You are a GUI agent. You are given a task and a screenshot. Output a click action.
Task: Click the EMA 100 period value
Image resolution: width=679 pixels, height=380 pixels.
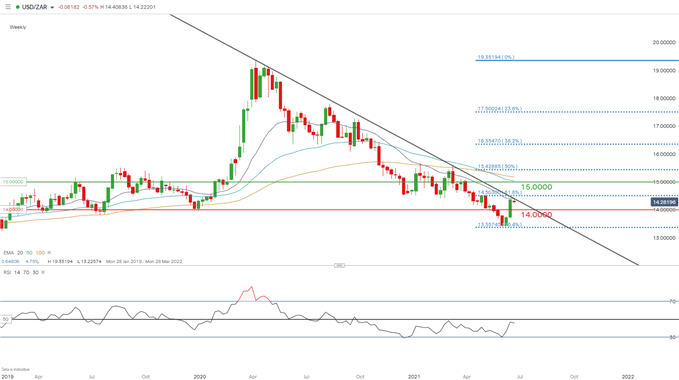[x=40, y=253]
